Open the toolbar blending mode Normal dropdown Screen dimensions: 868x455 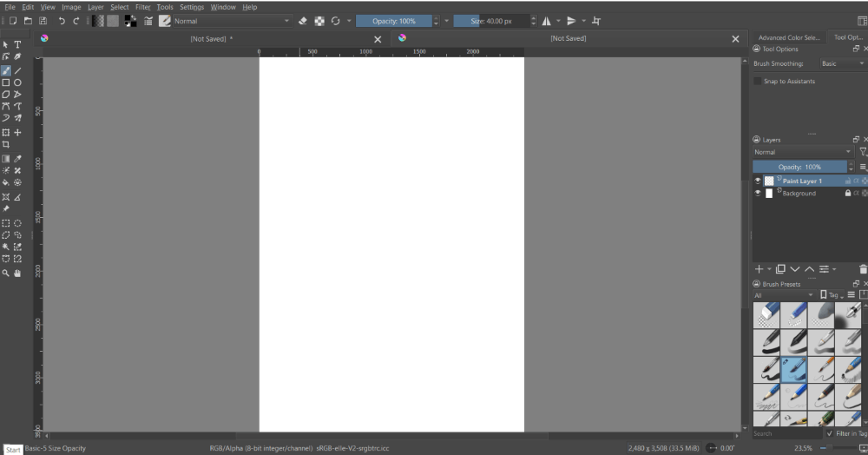232,21
